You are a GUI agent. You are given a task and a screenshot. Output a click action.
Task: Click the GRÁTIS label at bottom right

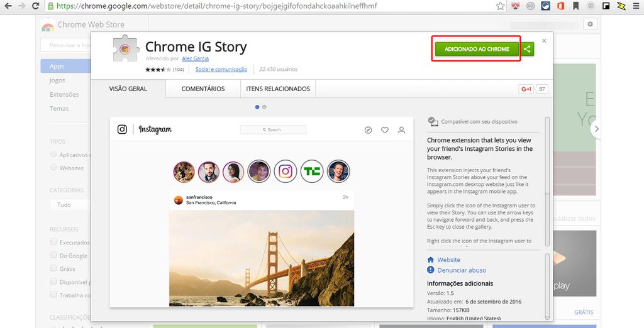coord(584,312)
